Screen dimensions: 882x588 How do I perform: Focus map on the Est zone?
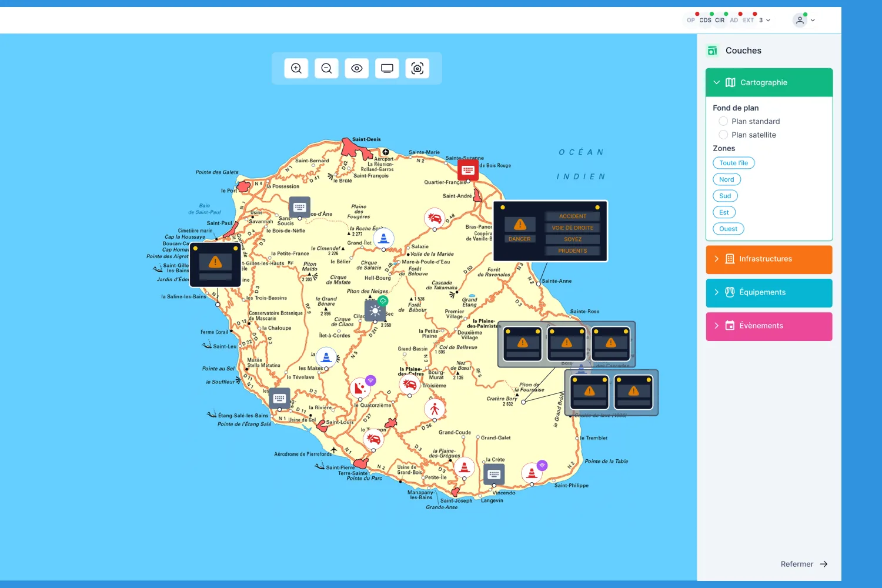724,212
